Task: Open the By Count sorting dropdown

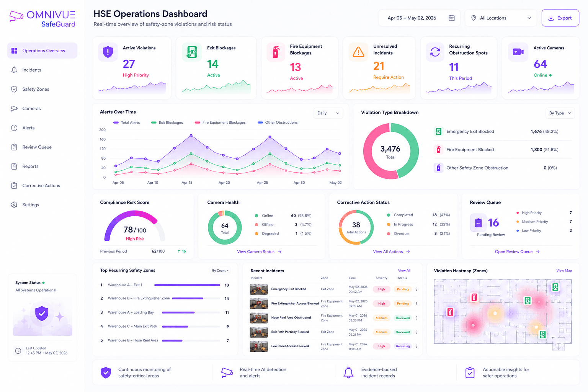Action: [x=220, y=271]
